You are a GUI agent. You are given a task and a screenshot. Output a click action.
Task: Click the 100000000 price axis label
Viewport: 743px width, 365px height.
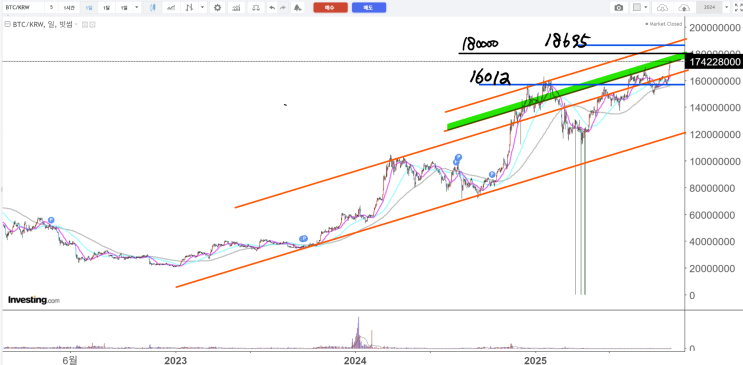click(x=716, y=162)
